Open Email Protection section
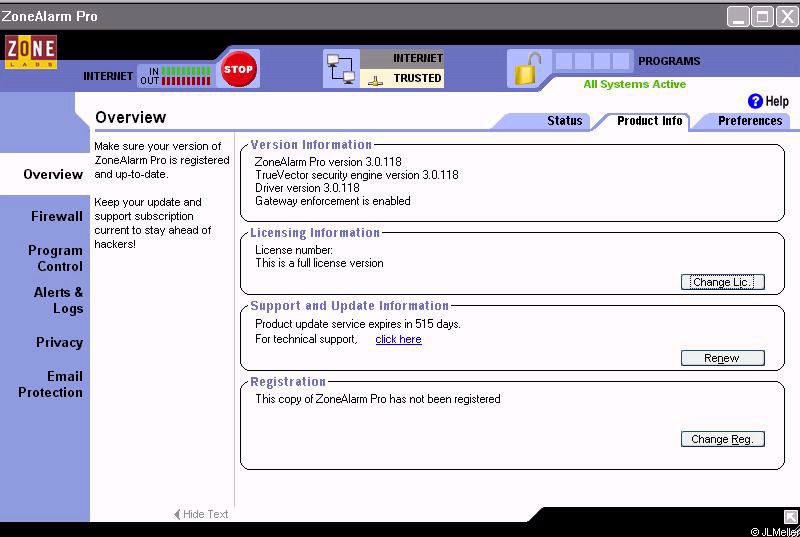This screenshot has height=537, width=800. click(51, 384)
